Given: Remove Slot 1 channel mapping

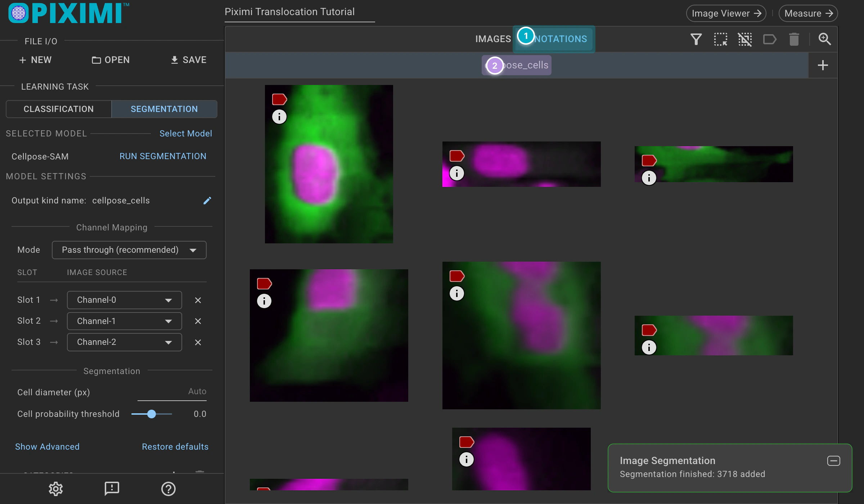Looking at the screenshot, I should tap(198, 300).
